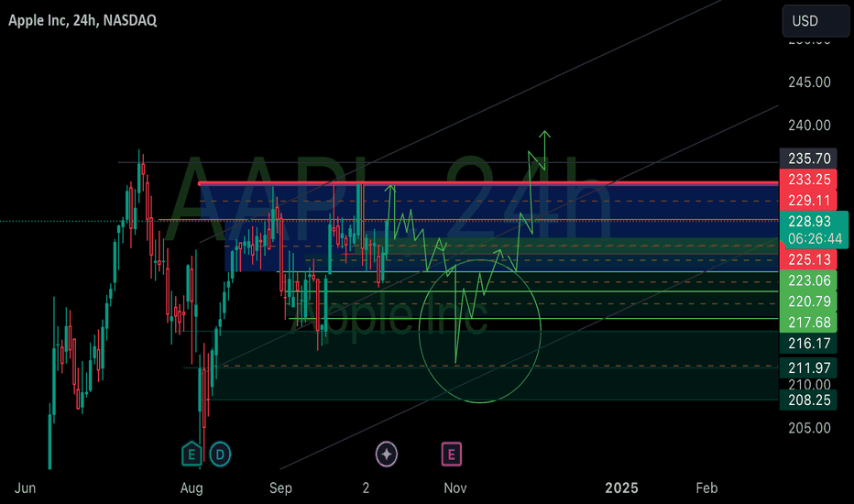The width and height of the screenshot is (854, 504).
Task: Click the countdown timer 06:26:44
Action: [x=815, y=238]
